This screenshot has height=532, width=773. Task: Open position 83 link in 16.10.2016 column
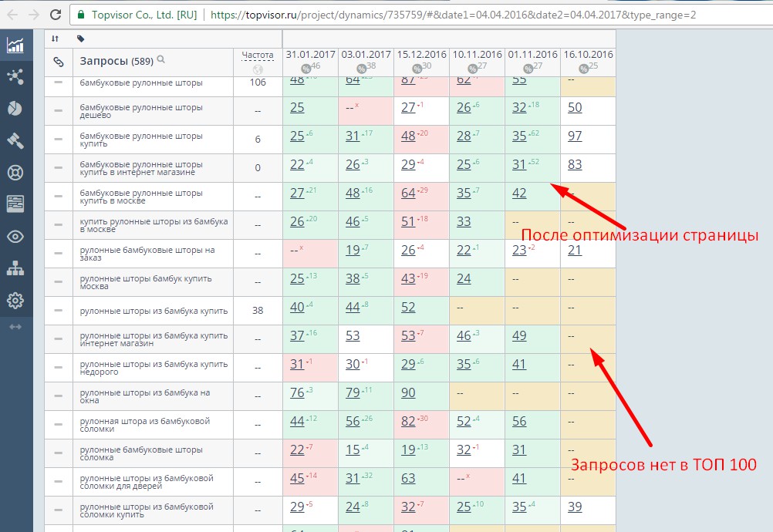575,164
